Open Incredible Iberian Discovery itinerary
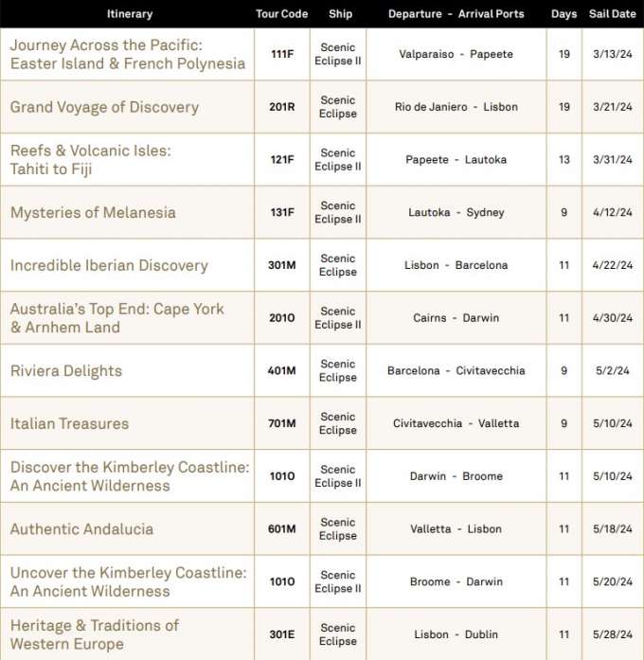644x660 pixels. click(109, 265)
